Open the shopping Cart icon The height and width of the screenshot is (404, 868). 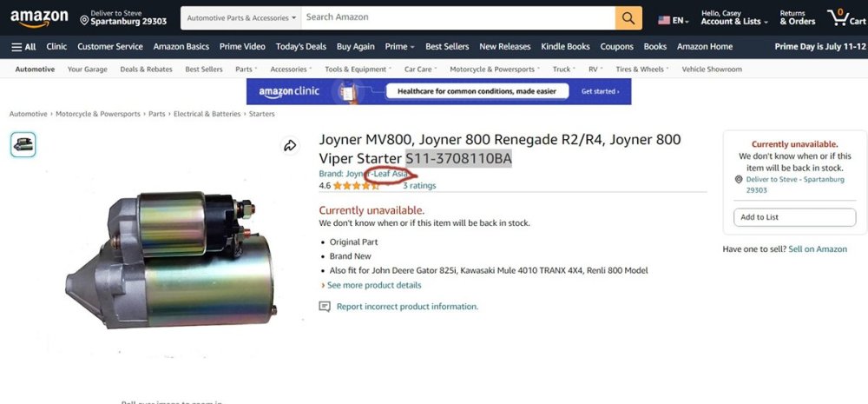pos(845,17)
